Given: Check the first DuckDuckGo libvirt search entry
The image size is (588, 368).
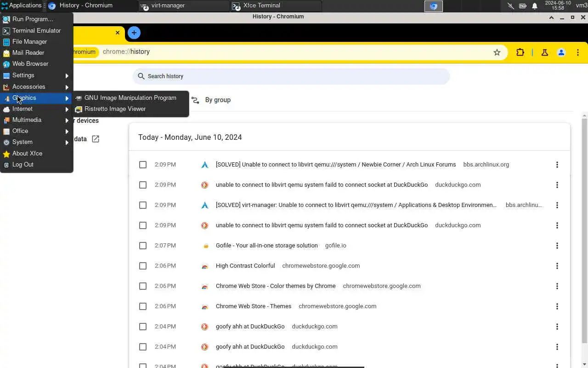Looking at the screenshot, I should pyautogui.click(x=143, y=185).
